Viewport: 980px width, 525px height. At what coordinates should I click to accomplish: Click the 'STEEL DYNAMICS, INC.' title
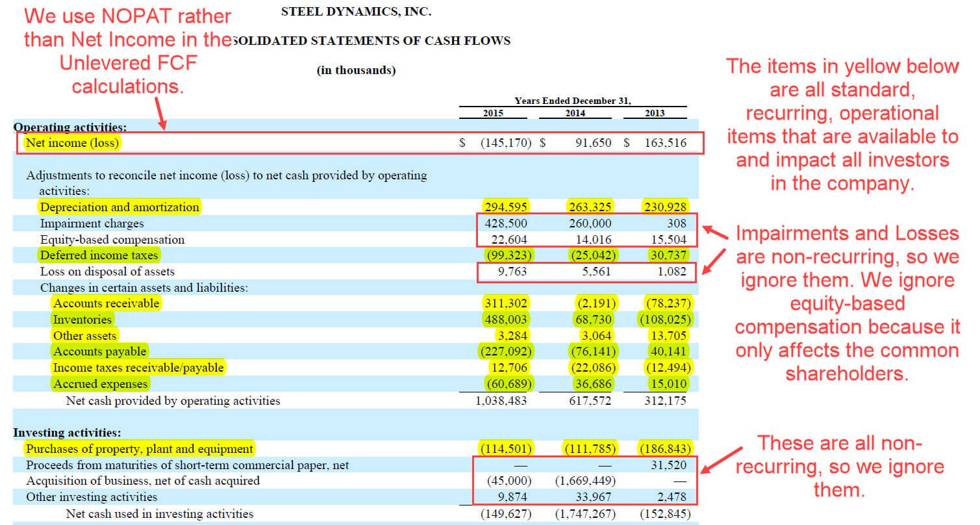click(356, 12)
